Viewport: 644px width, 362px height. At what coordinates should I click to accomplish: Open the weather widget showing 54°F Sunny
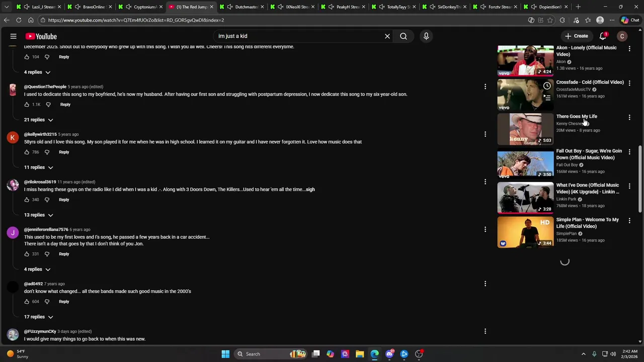(17, 354)
